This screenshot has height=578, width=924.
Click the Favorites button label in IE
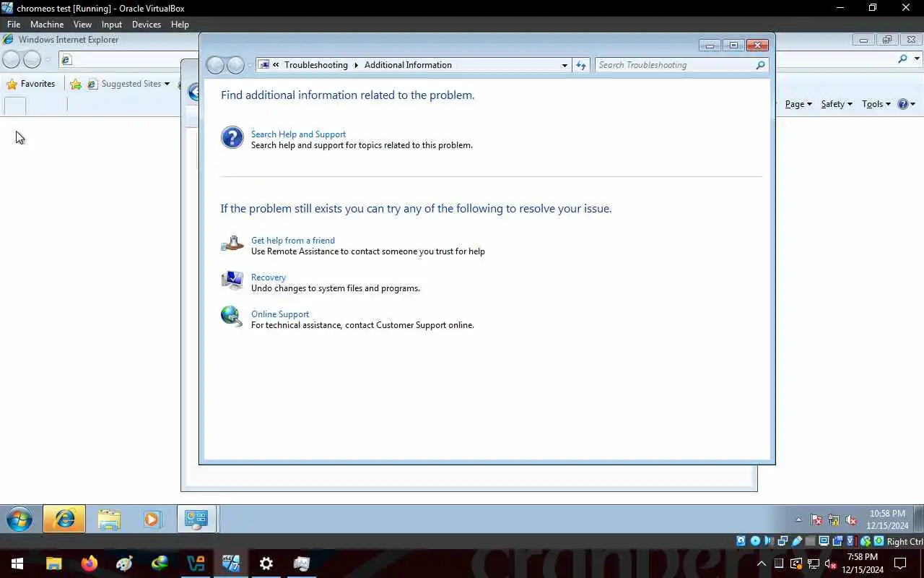pos(38,84)
